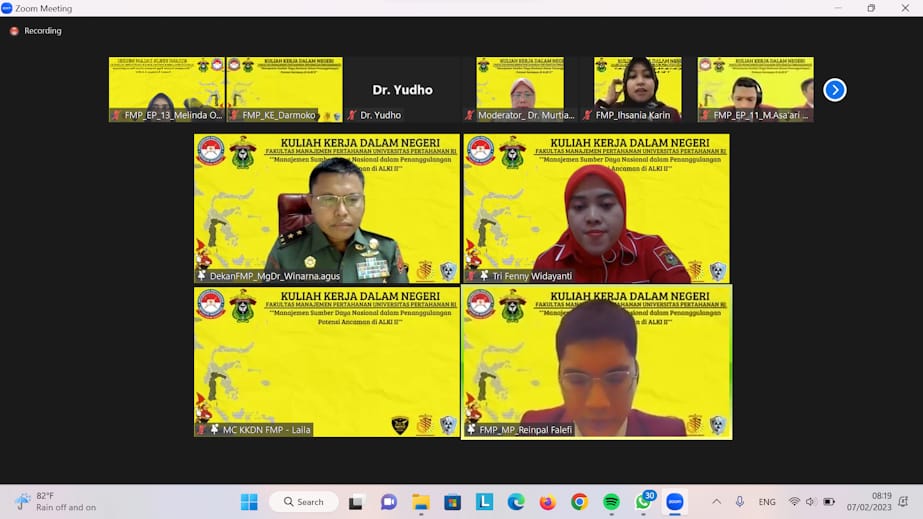Open WhatsApp with 30 unread notifications
The height and width of the screenshot is (519, 923).
643,502
